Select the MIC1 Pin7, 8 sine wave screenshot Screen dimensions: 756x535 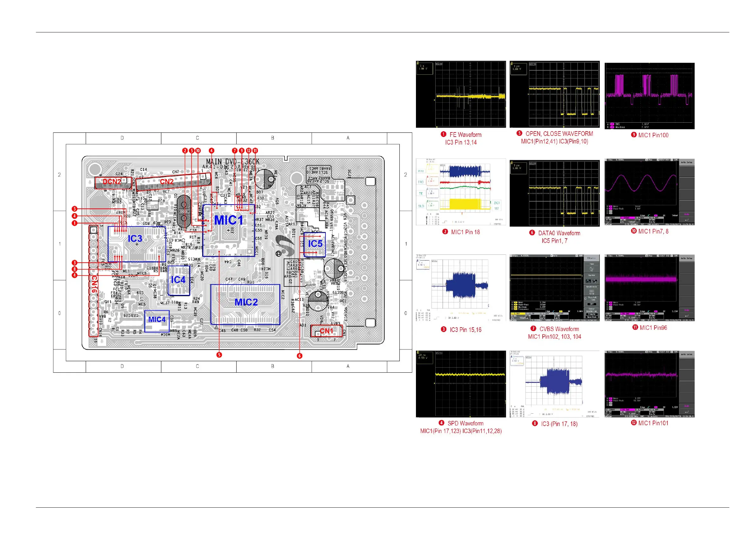pos(649,192)
